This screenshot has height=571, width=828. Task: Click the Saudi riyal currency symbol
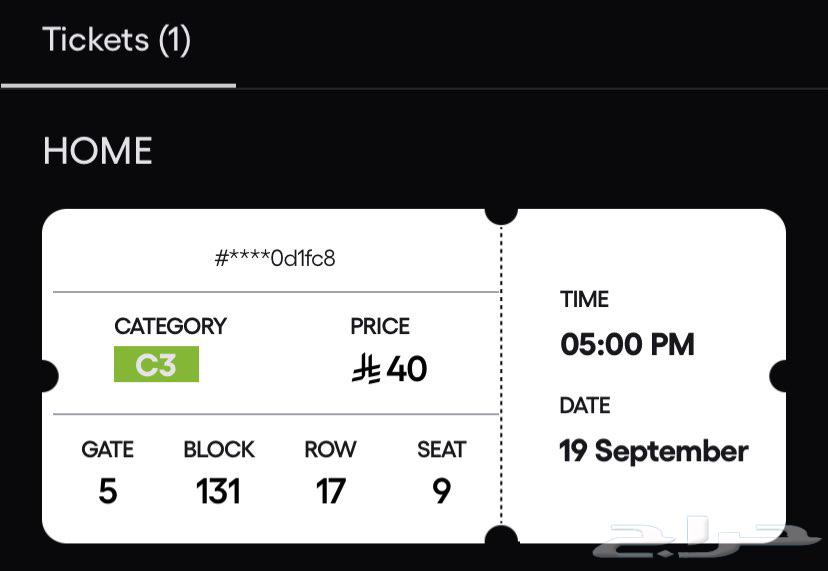coord(365,369)
